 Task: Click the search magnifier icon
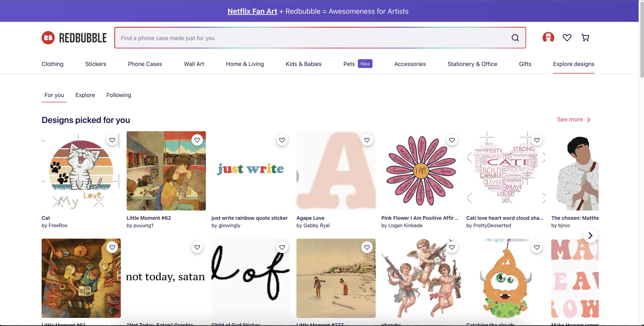coord(515,38)
